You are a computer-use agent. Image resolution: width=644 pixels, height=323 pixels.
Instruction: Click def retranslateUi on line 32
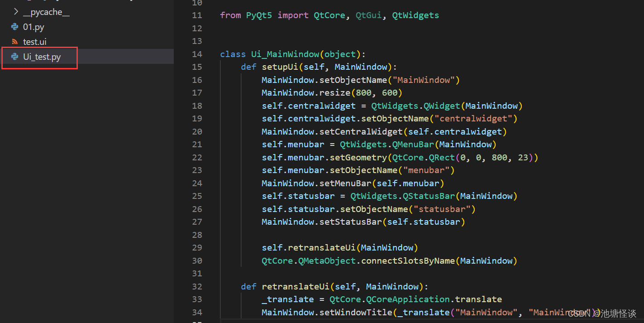285,286
